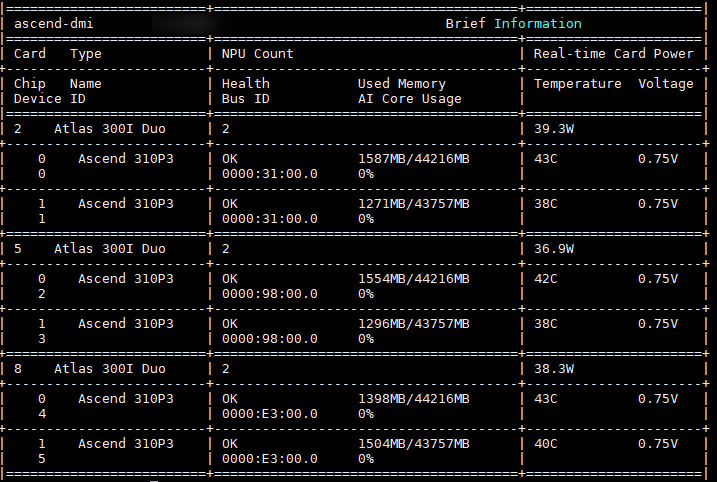
Task: Click the 'NPU Count' column header
Action: click(x=257, y=54)
